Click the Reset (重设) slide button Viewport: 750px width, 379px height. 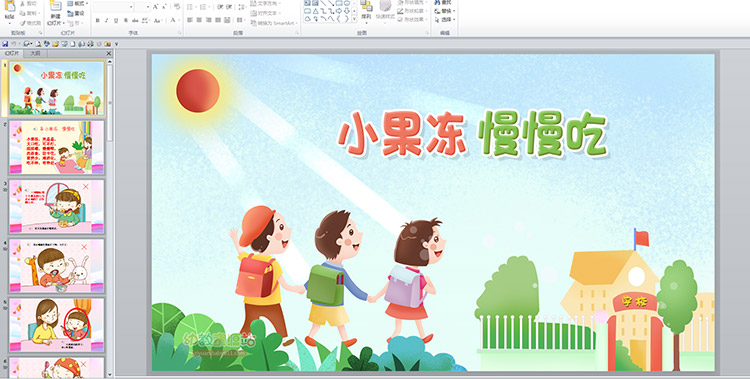pyautogui.click(x=76, y=13)
